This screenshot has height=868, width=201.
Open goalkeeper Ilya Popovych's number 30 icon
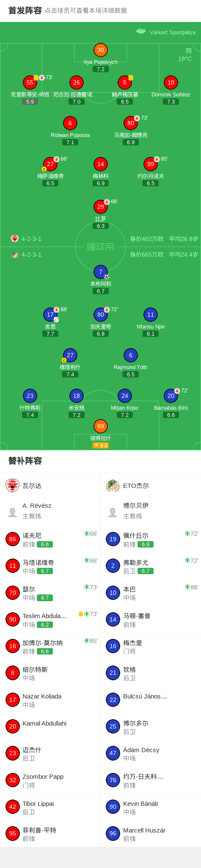click(100, 50)
